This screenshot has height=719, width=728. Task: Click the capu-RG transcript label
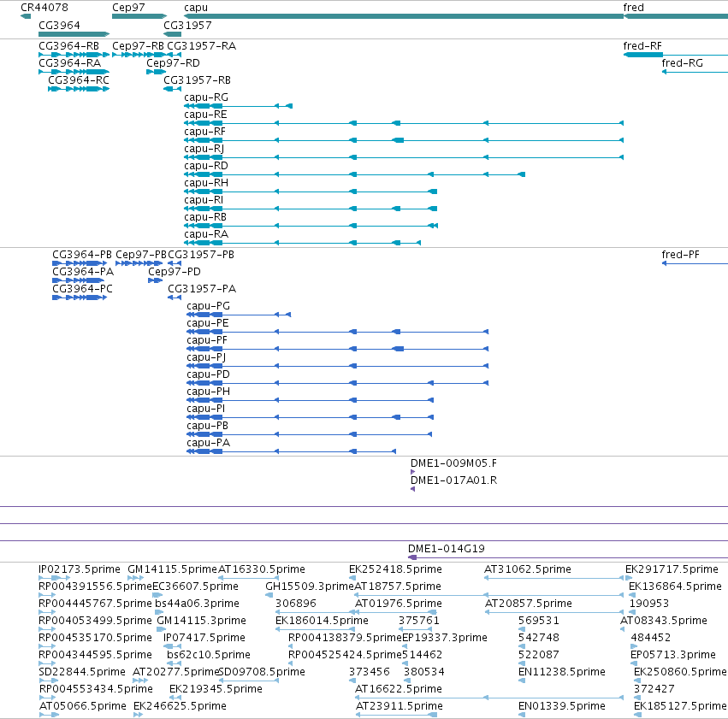coord(206,97)
